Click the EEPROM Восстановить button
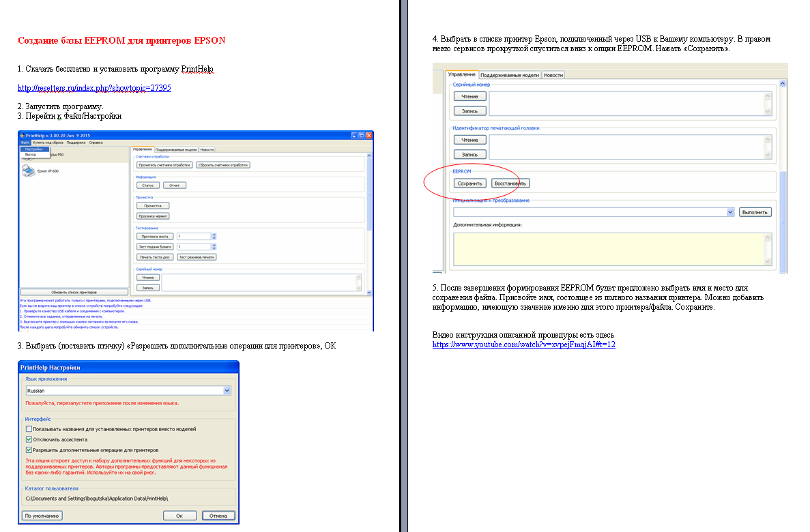 [x=510, y=183]
